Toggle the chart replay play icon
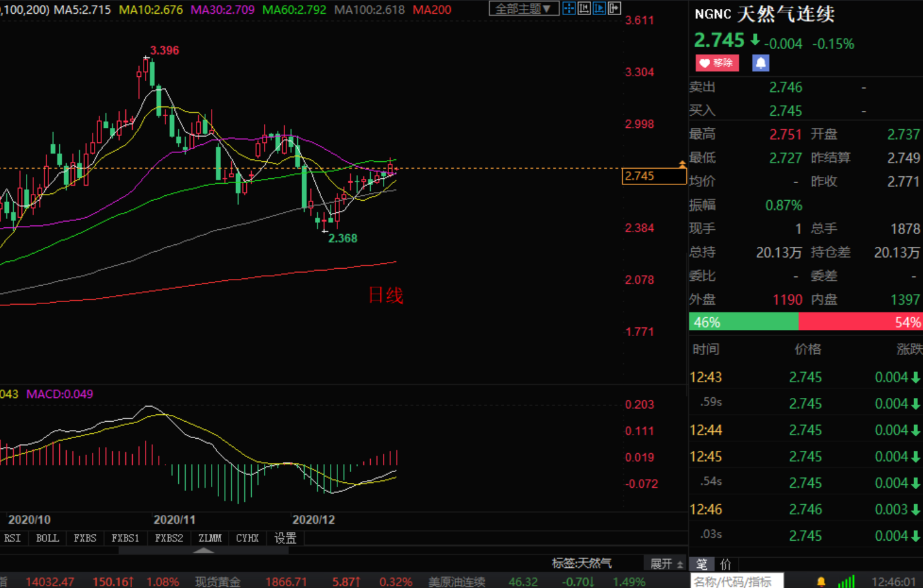 pyautogui.click(x=599, y=8)
